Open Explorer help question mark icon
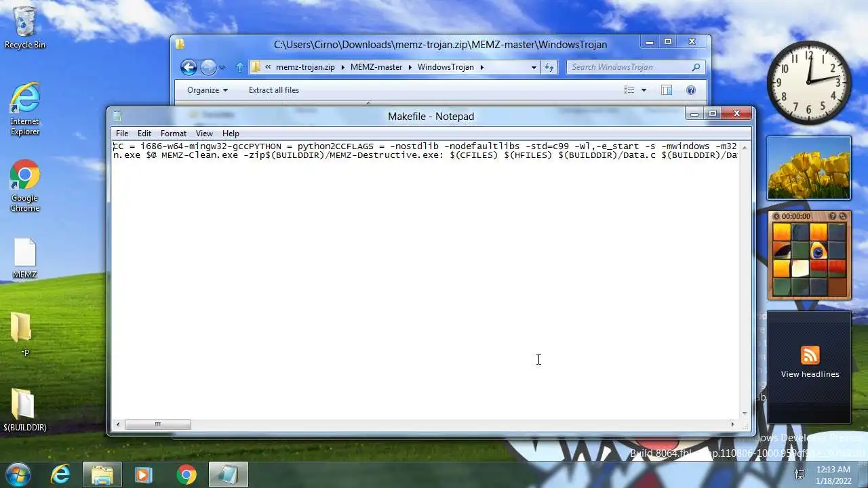The width and height of the screenshot is (868, 488). (691, 90)
